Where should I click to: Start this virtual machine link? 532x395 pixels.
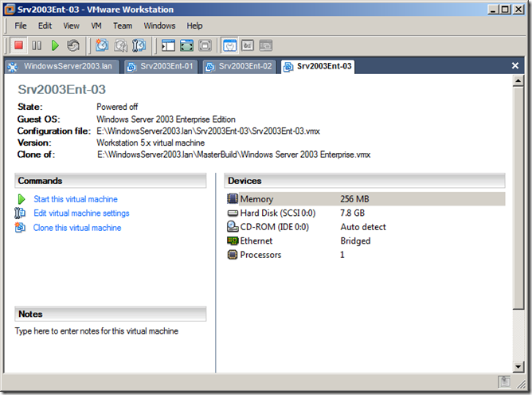point(76,199)
